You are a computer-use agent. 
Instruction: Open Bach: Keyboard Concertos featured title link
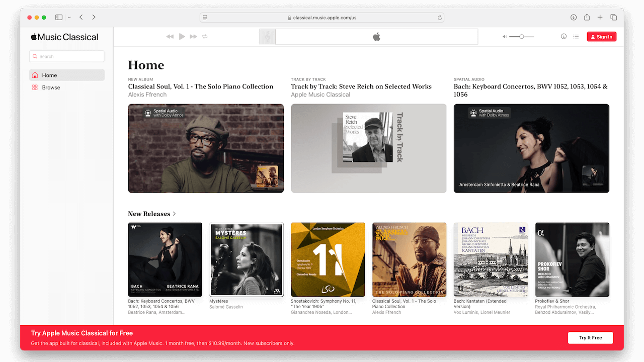click(531, 90)
